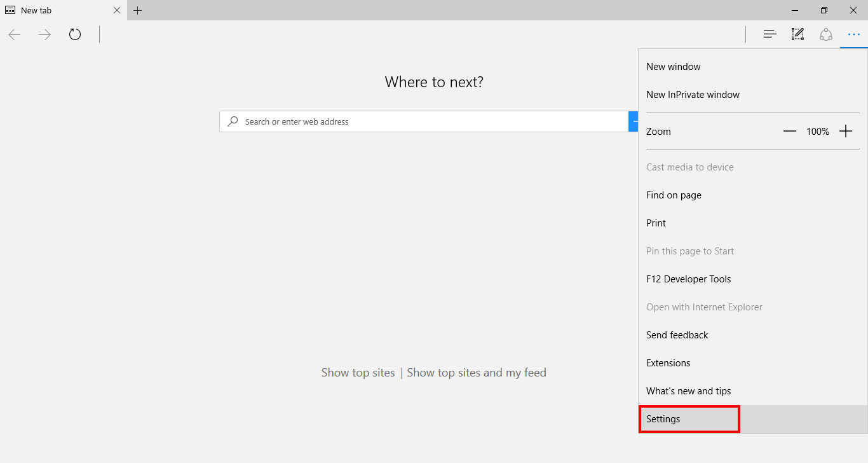Viewport: 868px width, 463px height.
Task: Click the 100% zoom value
Action: coord(818,132)
